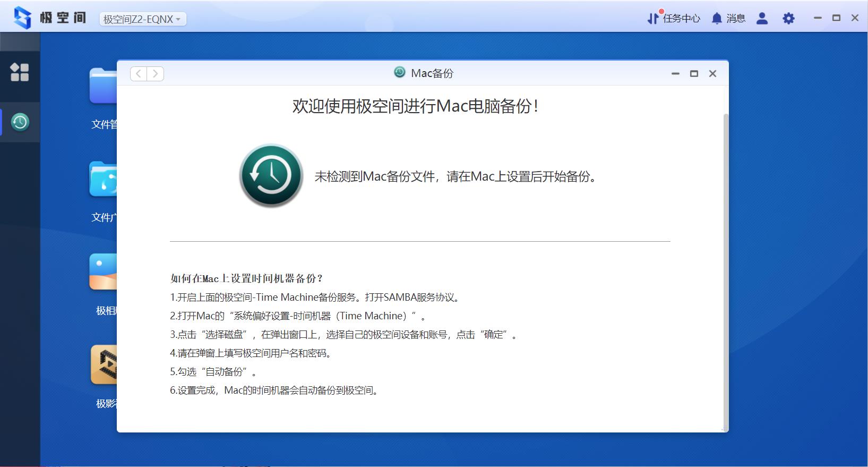Maximize the Mac备份 window
Viewport: 868px width, 467px height.
[x=694, y=74]
